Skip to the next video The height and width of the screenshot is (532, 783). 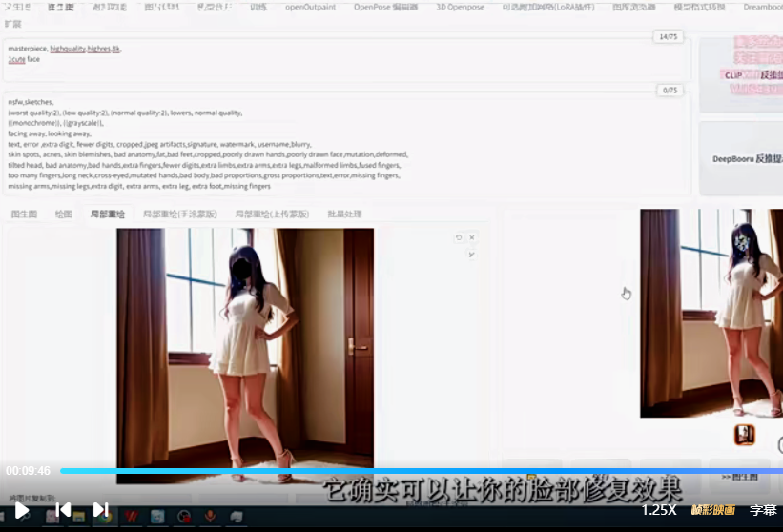100,509
